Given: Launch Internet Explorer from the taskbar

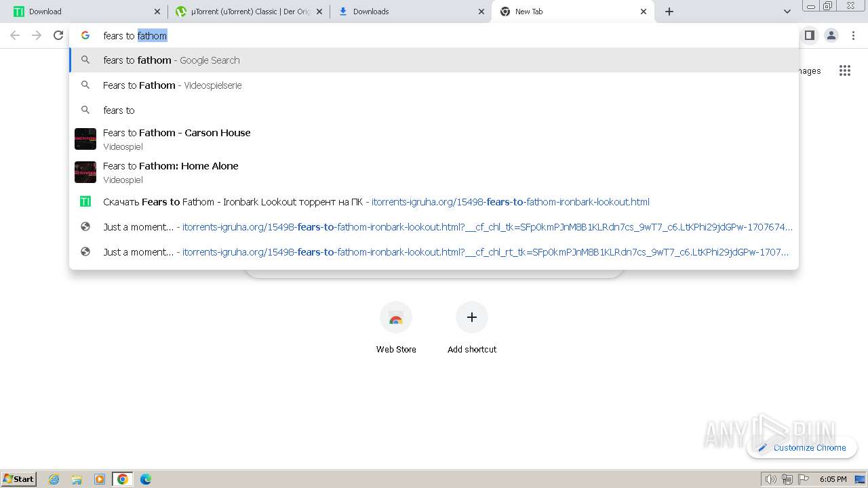Looking at the screenshot, I should click(54, 479).
